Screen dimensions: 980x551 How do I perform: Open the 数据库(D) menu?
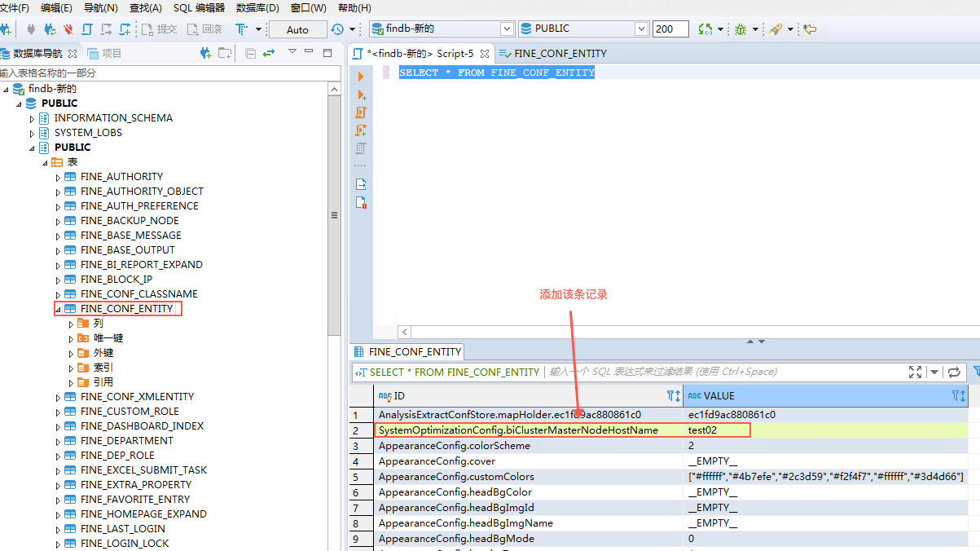[257, 7]
